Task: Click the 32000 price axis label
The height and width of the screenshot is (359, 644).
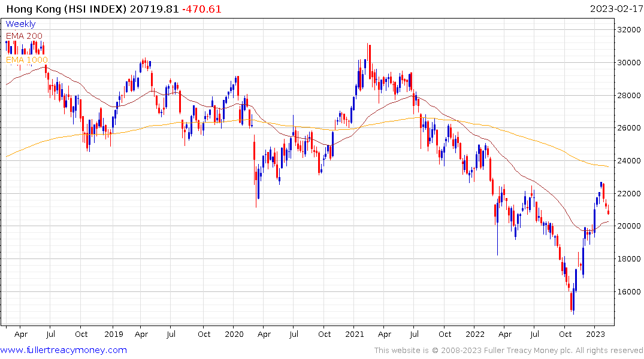Action: click(x=629, y=29)
